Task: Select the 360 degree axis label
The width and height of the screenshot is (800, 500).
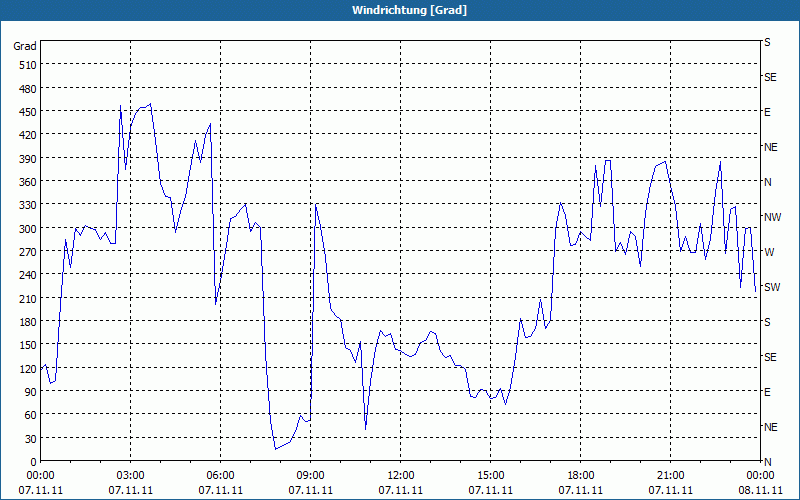Action: 25,182
